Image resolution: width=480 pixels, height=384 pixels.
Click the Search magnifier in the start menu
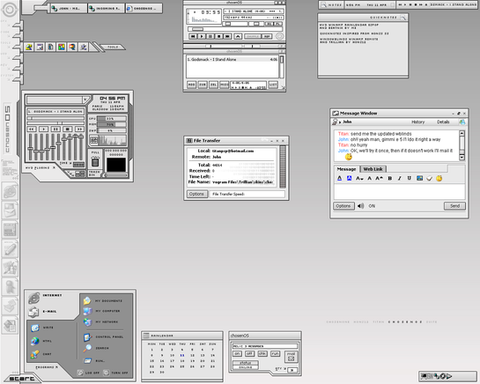[87, 348]
